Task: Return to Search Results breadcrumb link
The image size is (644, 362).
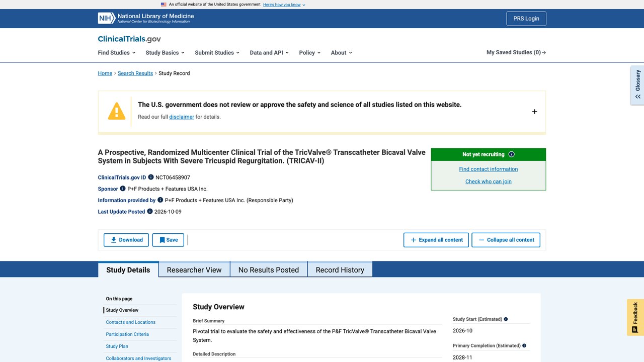Action: pyautogui.click(x=135, y=73)
